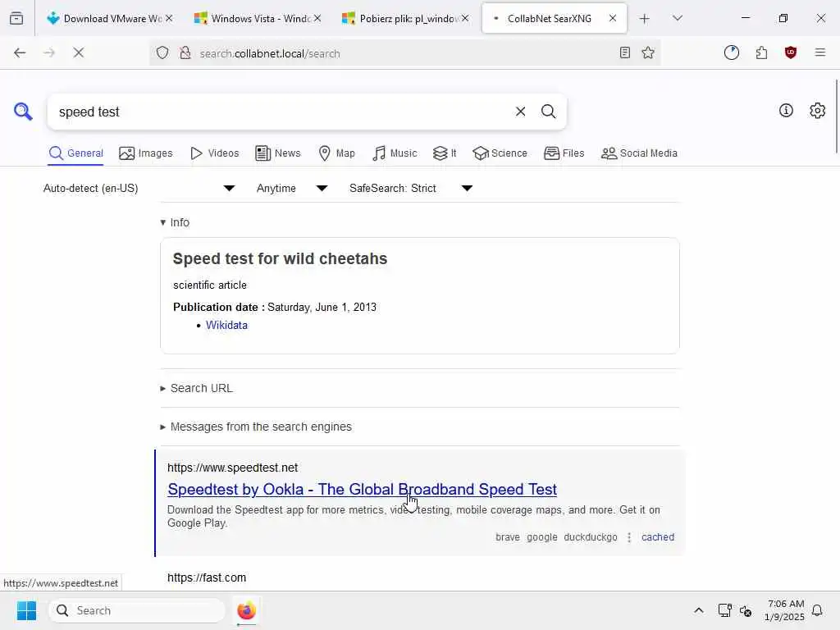Close the CollabNet SearXNG tab
Screen dimensions: 840x630
[612, 18]
